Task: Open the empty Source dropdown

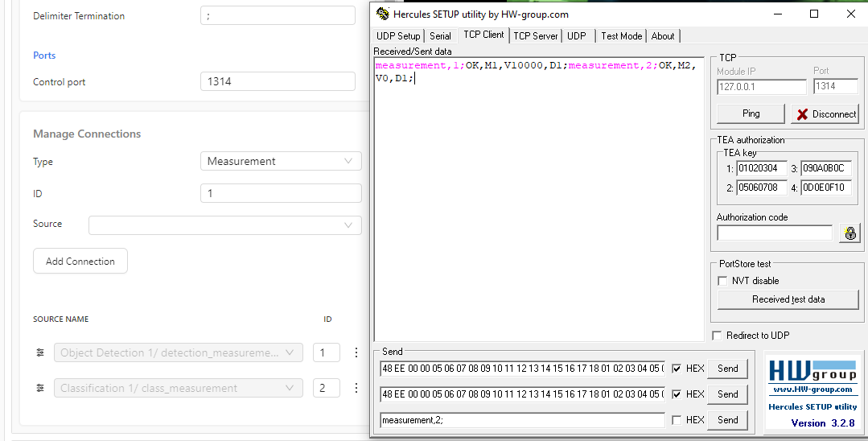Action: [x=224, y=225]
